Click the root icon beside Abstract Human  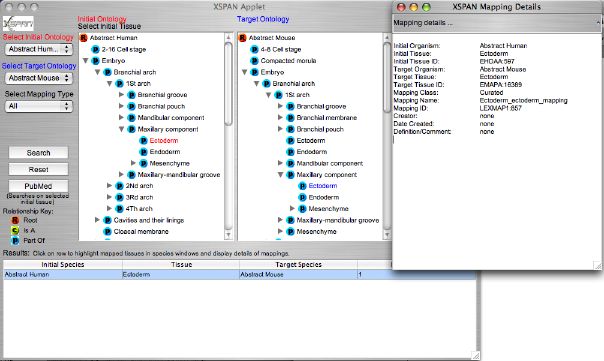click(84, 38)
